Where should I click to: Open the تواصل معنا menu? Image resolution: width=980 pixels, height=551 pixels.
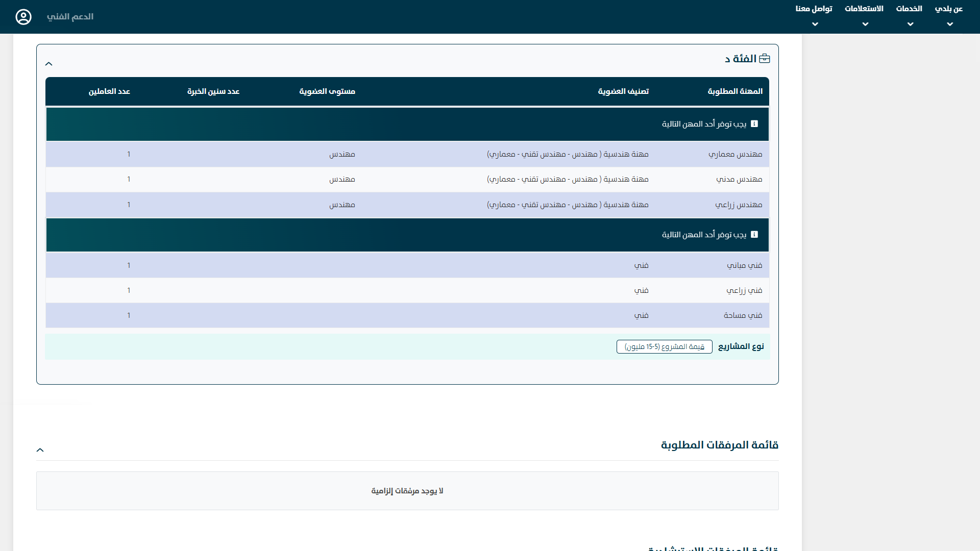click(814, 9)
